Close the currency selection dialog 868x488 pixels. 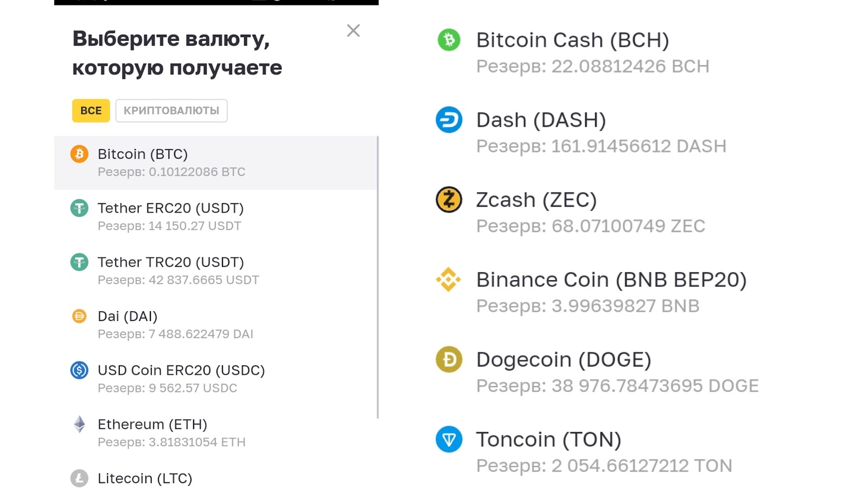(353, 31)
